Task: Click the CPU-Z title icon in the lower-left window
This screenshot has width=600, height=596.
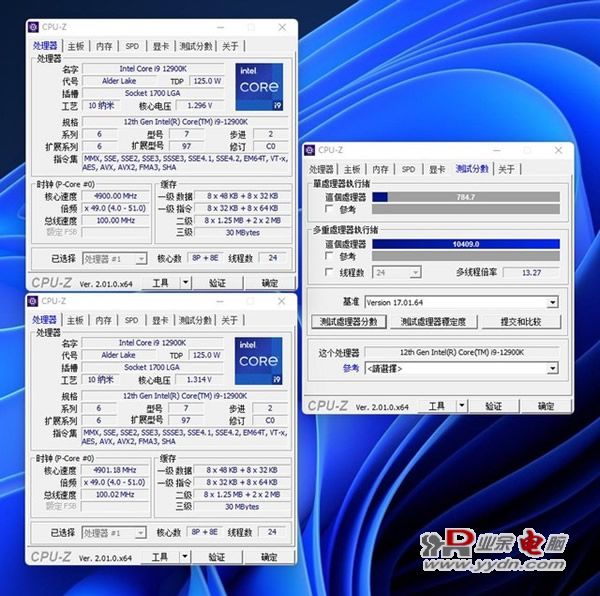Action: click(x=33, y=301)
